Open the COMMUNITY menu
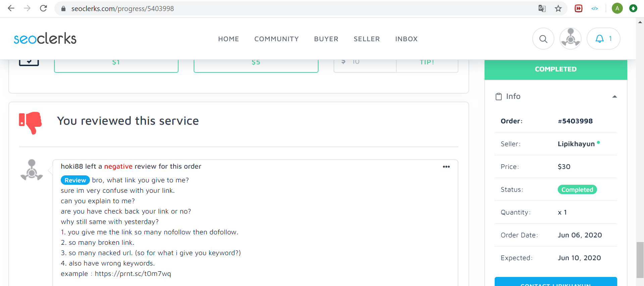This screenshot has width=644, height=286. (x=276, y=39)
